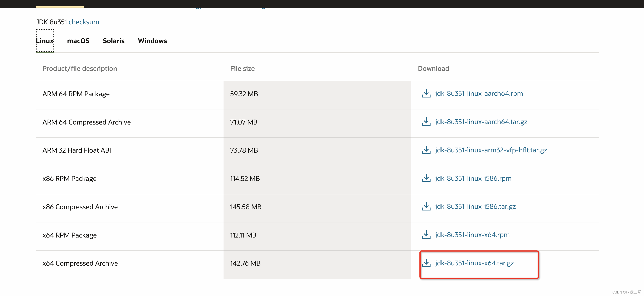
Task: Download jdk-8u351-linux-i586.tar.gz link
Action: [476, 207]
